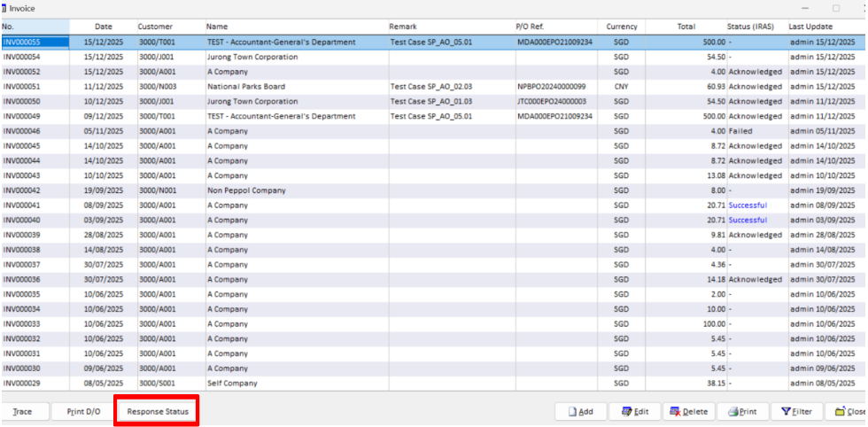This screenshot has width=868, height=427.
Task: Click the 60.93 total cell
Action: pos(686,87)
